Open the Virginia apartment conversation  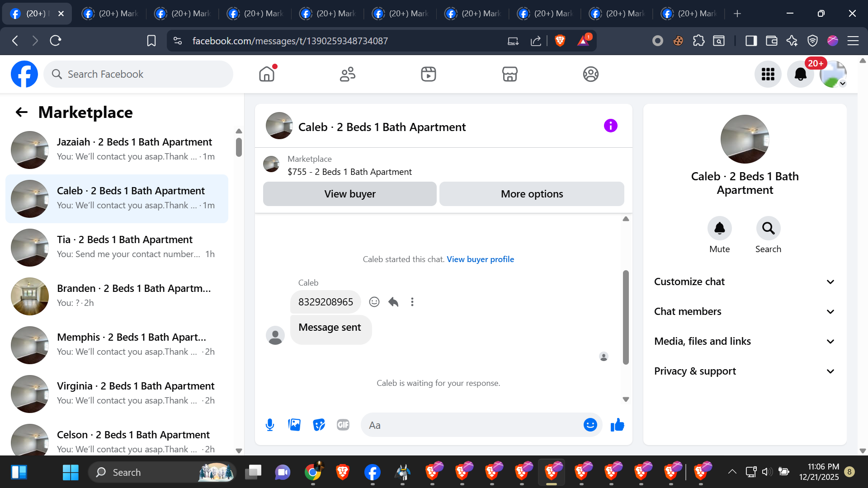point(117,394)
